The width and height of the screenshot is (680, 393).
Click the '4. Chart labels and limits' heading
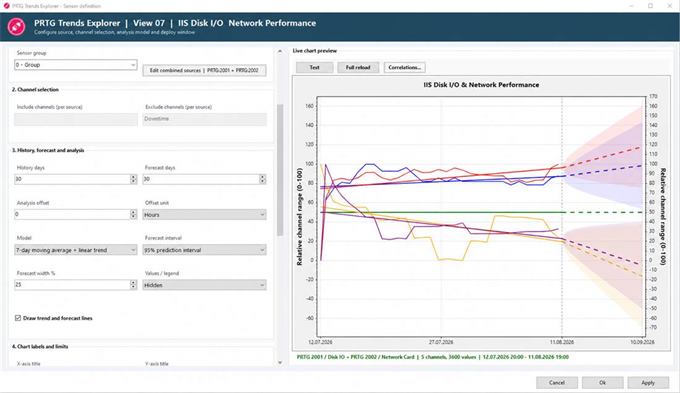(40, 346)
